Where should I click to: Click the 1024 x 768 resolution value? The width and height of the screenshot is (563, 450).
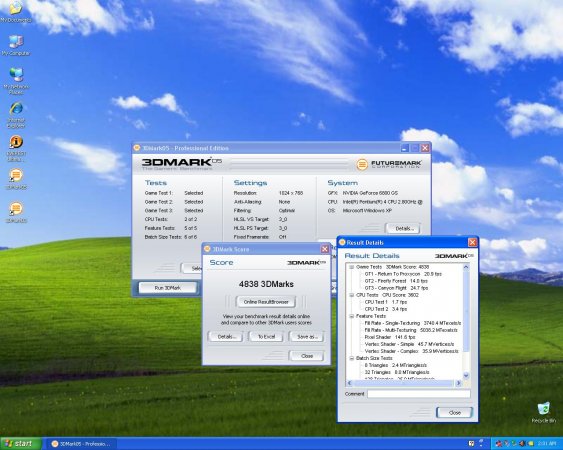pos(291,193)
